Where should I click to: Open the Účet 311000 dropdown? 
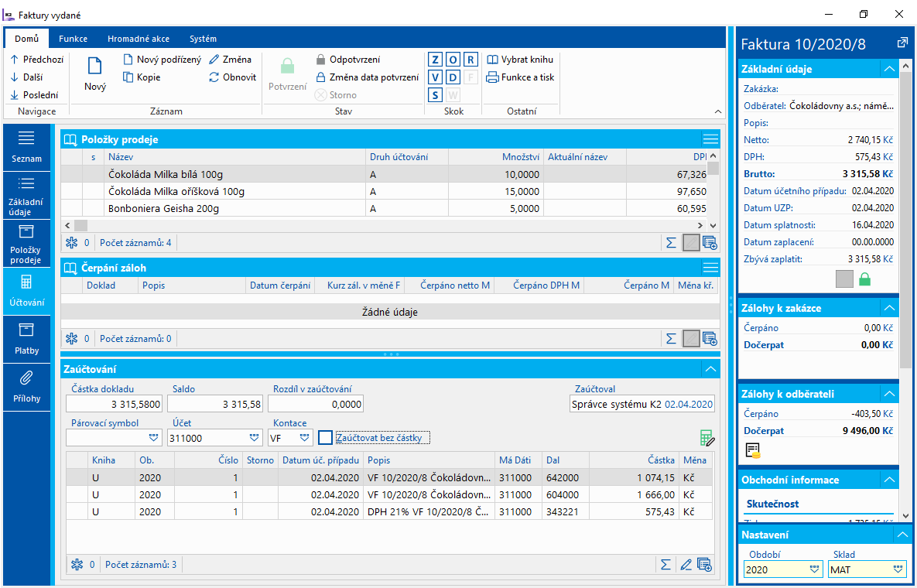[x=254, y=438]
